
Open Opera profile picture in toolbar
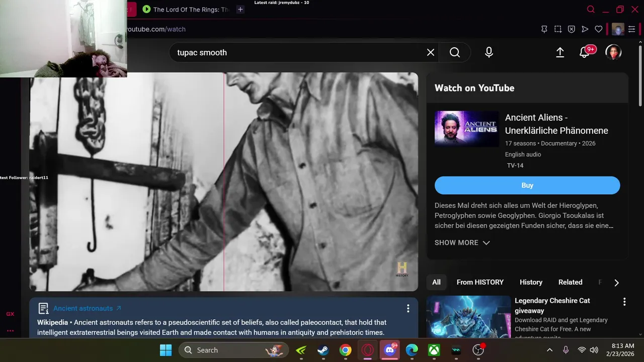click(x=618, y=29)
